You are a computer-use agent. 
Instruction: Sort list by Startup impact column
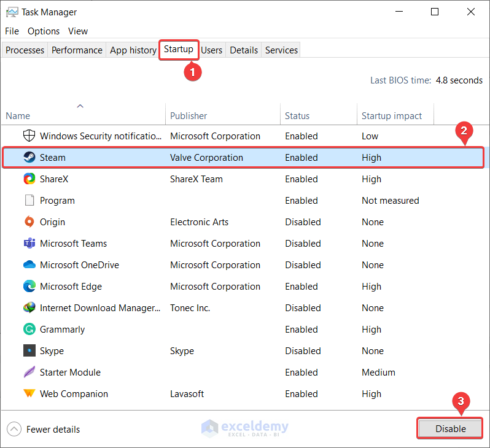coord(392,116)
